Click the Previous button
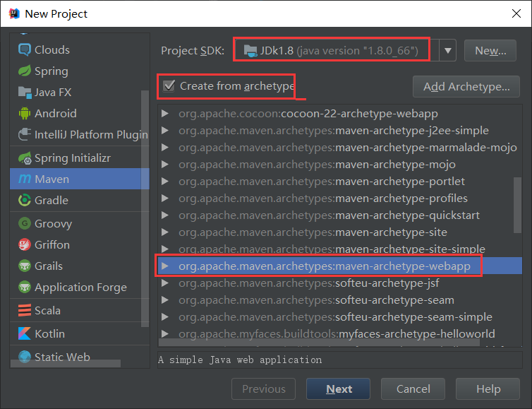Screen dimensions: 532x409 coord(264,389)
